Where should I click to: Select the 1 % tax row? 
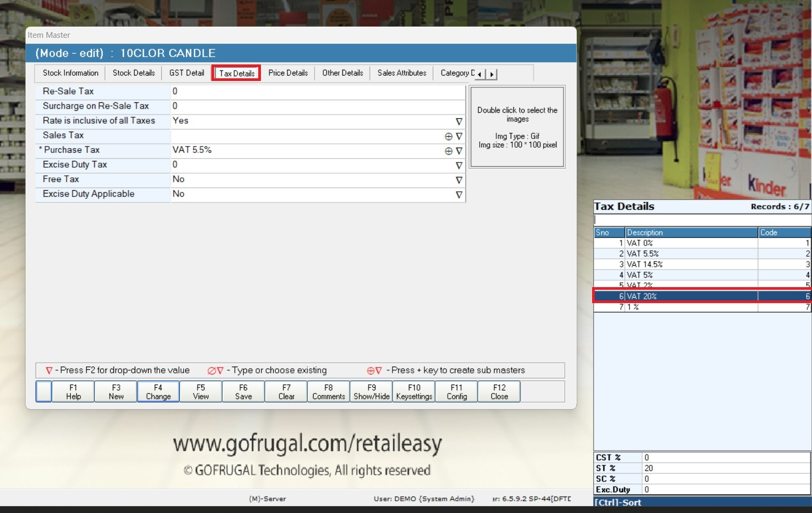pyautogui.click(x=702, y=307)
